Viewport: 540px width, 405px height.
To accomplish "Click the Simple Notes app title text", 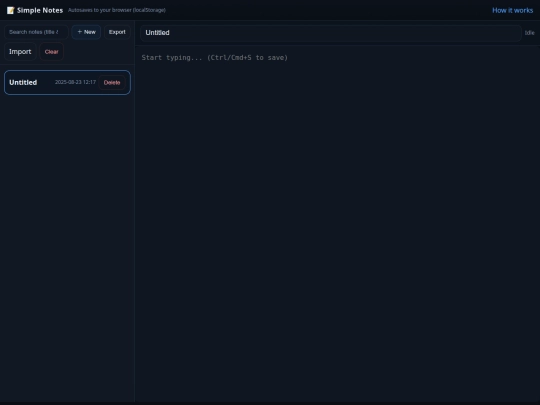I will (40, 10).
